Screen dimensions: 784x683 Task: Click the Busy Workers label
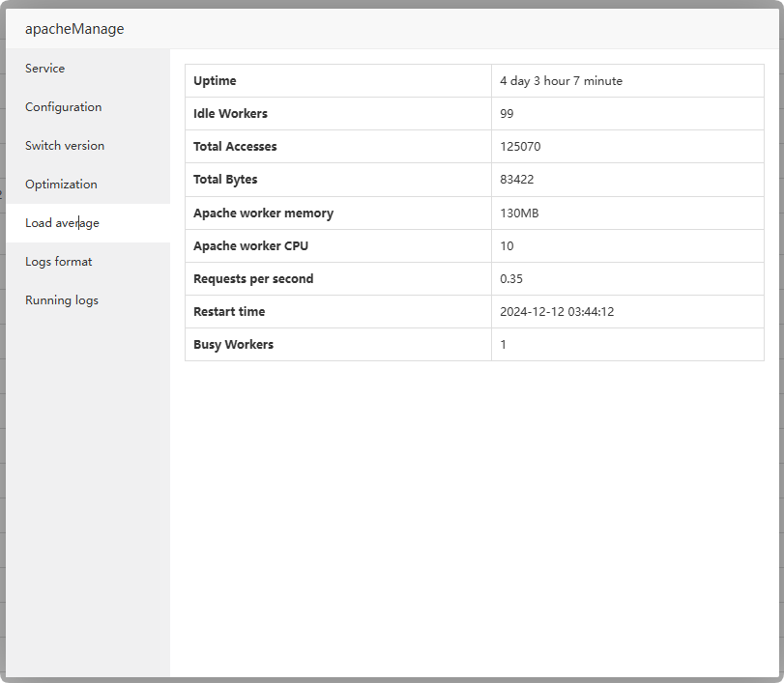(233, 344)
